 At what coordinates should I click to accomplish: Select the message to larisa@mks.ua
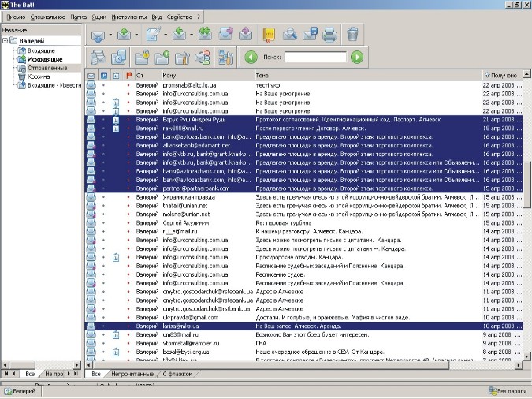tap(303, 326)
